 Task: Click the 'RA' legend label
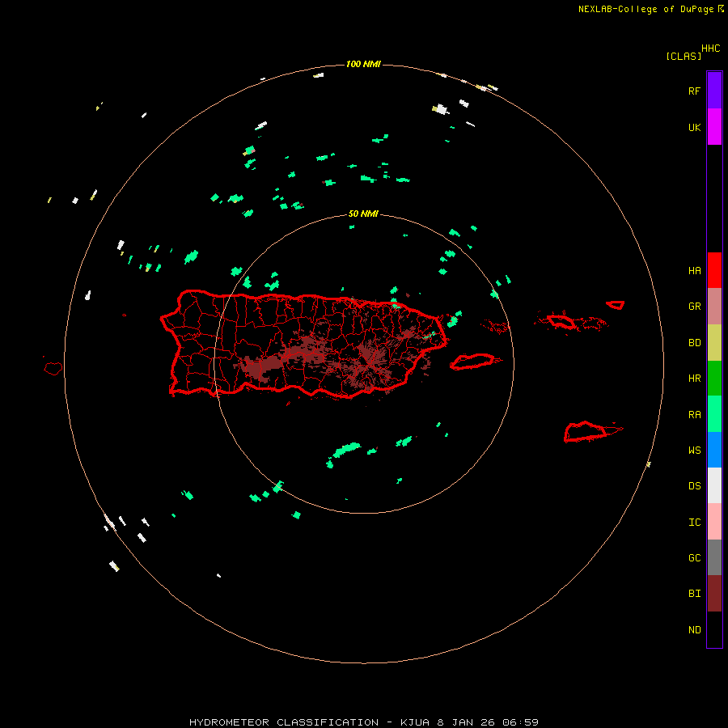pyautogui.click(x=694, y=415)
